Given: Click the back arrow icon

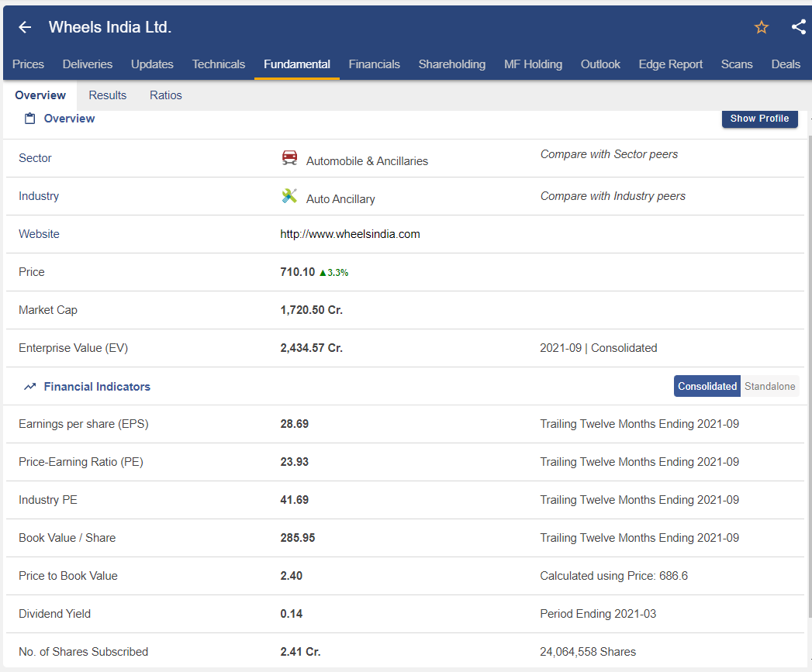Looking at the screenshot, I should (25, 27).
